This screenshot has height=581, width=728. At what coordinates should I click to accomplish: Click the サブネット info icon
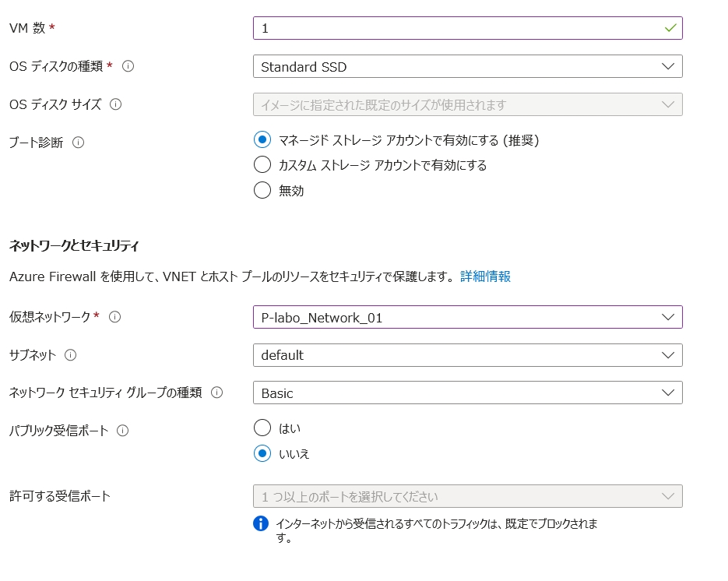click(x=71, y=354)
